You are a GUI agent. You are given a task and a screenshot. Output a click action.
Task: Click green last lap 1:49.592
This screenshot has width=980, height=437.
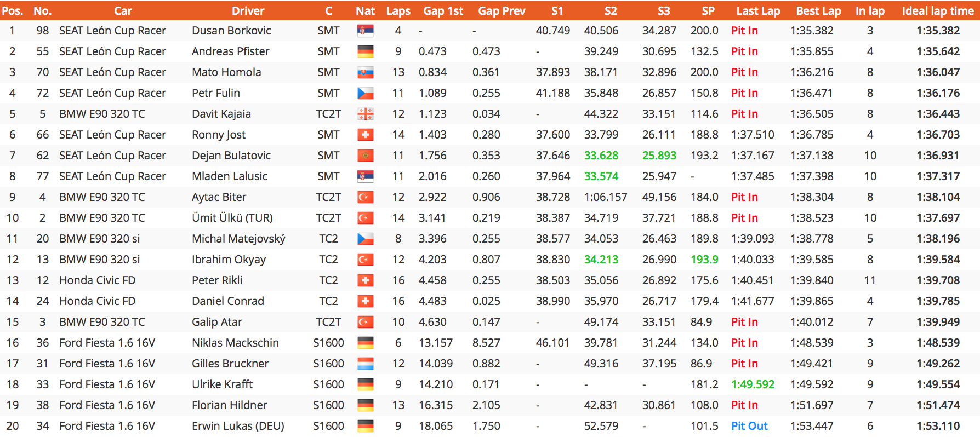(x=753, y=384)
